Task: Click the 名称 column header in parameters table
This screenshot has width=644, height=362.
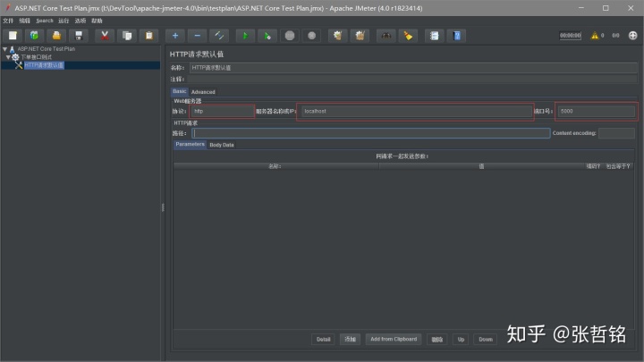Action: click(x=276, y=166)
